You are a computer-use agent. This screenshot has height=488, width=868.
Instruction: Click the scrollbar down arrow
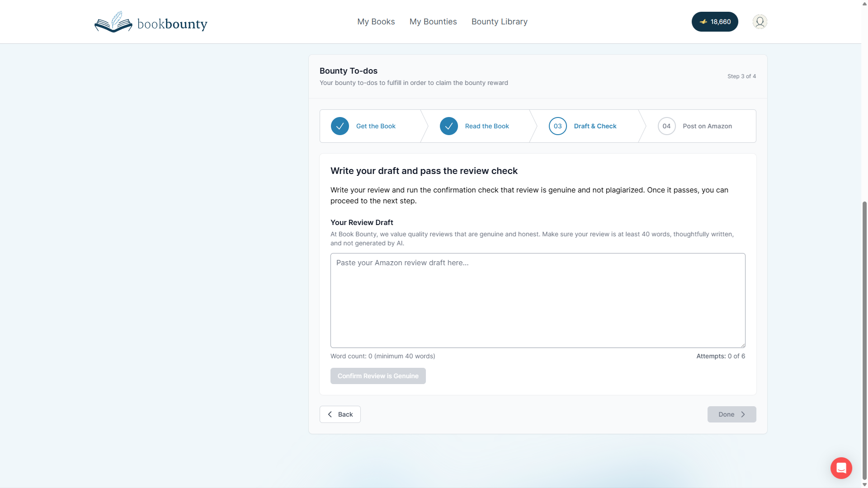coord(864,484)
